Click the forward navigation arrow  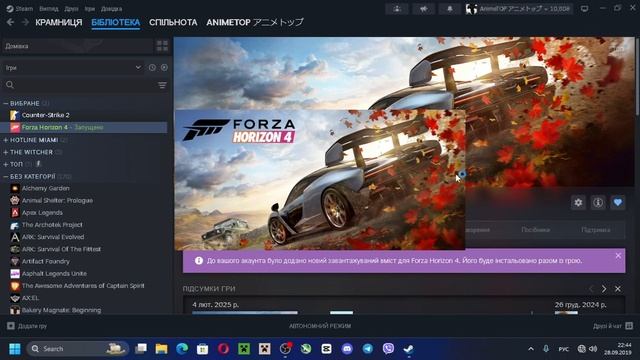tap(25, 22)
